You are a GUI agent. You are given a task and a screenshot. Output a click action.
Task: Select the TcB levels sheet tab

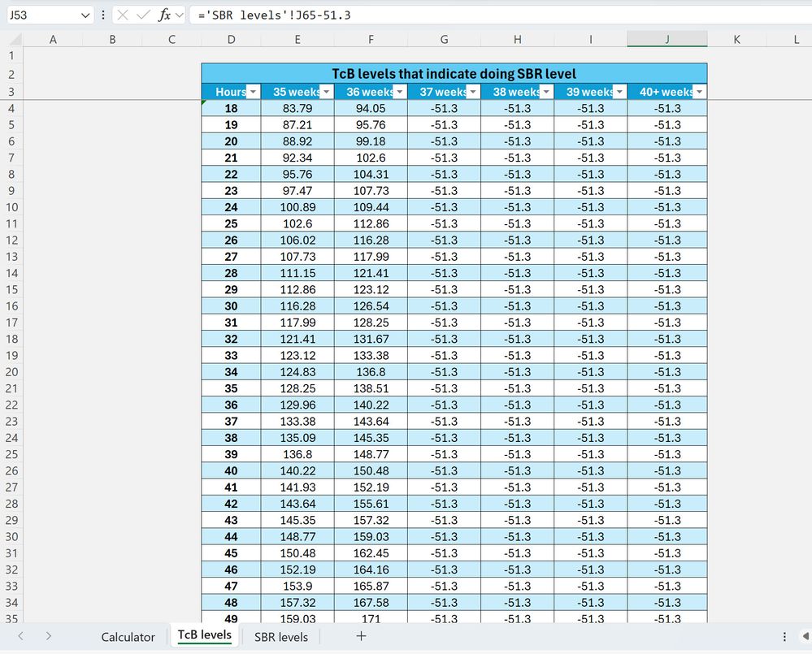[x=205, y=635]
